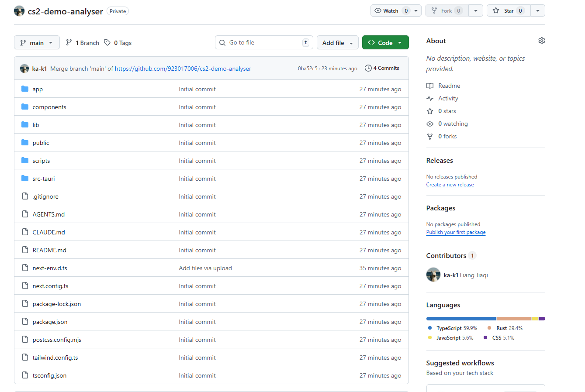Toggle Watch on the repository
Image resolution: width=585 pixels, height=392 pixels.
coord(391,11)
